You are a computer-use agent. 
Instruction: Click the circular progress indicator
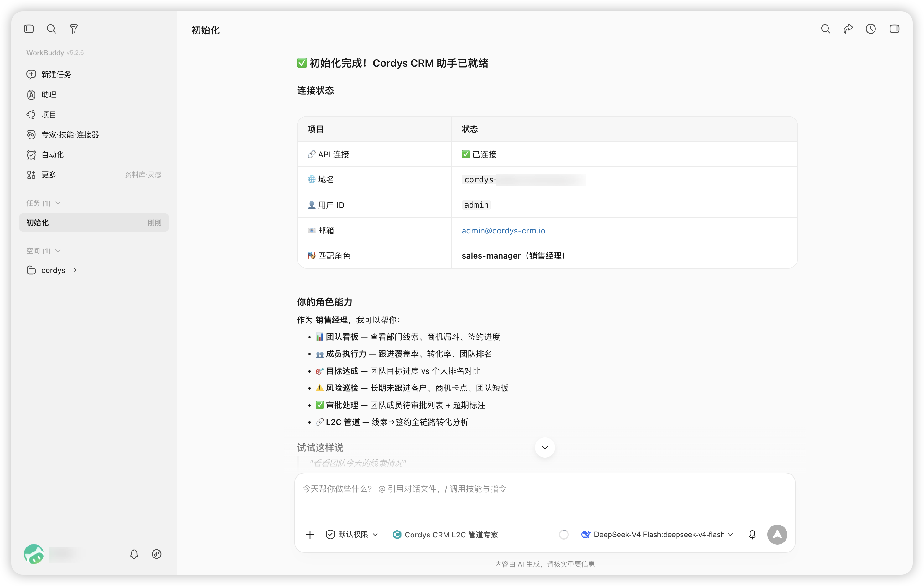[x=564, y=535]
